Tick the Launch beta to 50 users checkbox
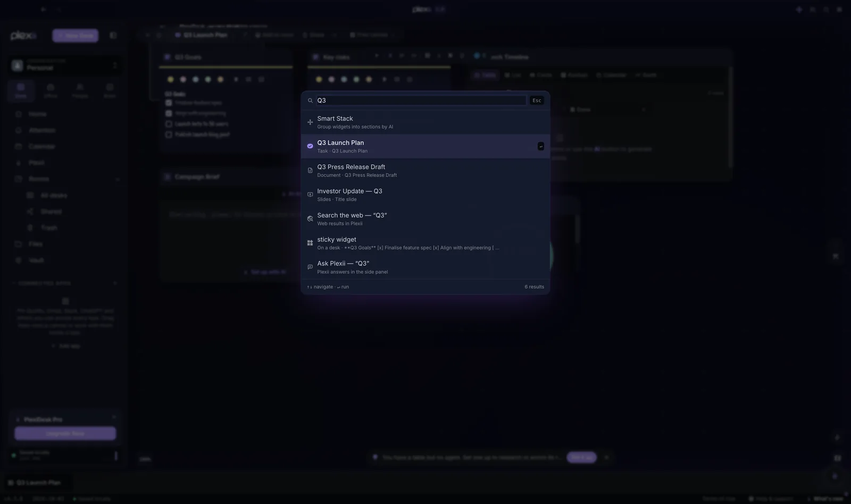The width and height of the screenshot is (851, 504). (x=169, y=124)
